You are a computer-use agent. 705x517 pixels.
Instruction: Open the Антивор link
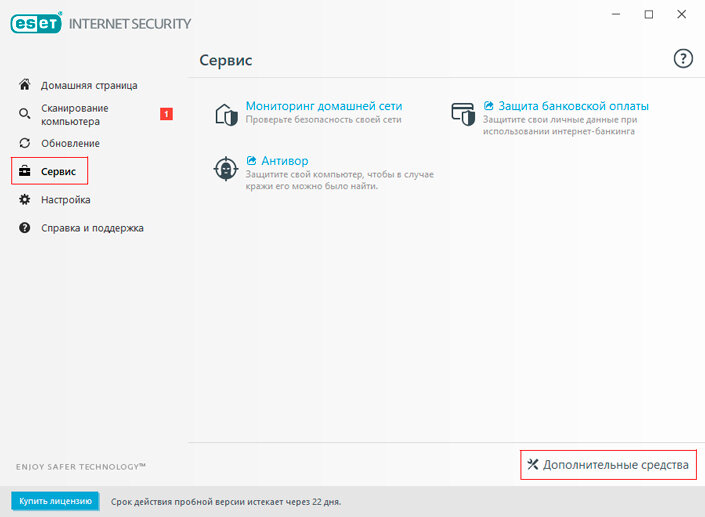[x=285, y=160]
